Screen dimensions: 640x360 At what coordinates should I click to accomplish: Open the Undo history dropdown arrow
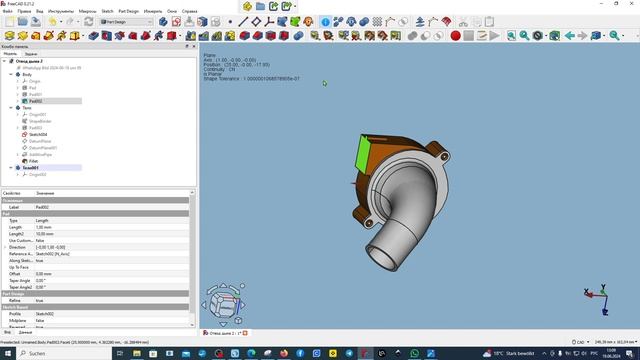pyautogui.click(x=61, y=22)
